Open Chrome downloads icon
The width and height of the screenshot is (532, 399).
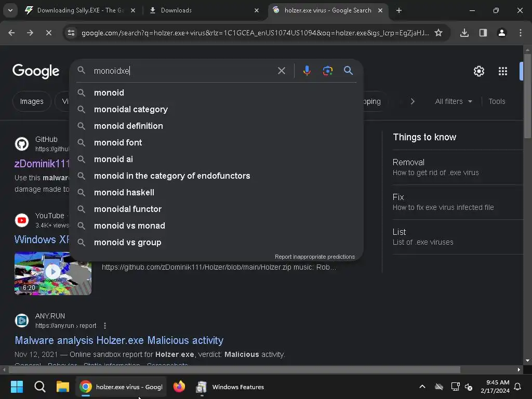click(464, 33)
